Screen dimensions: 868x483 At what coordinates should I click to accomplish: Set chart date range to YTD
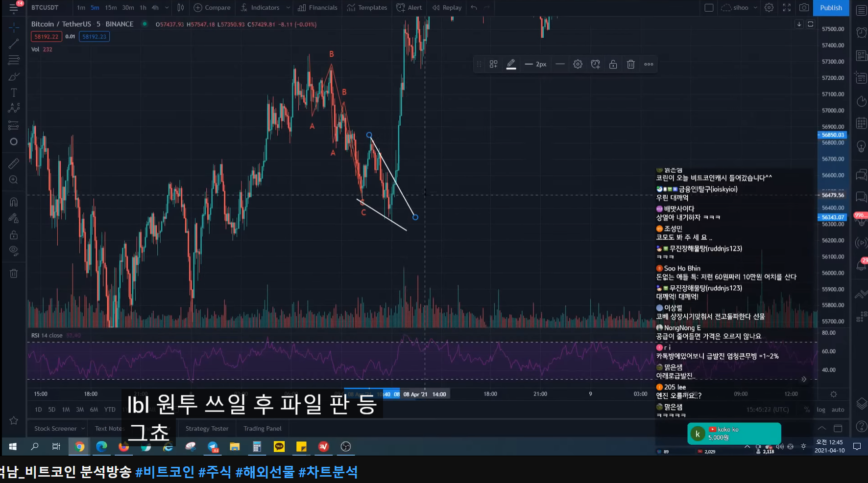(x=110, y=410)
